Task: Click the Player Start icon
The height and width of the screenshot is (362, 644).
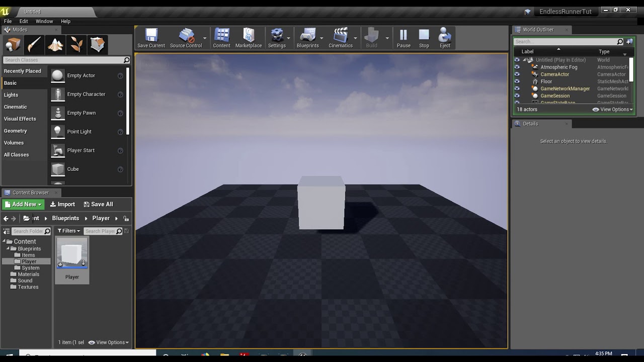Action: coord(58,150)
